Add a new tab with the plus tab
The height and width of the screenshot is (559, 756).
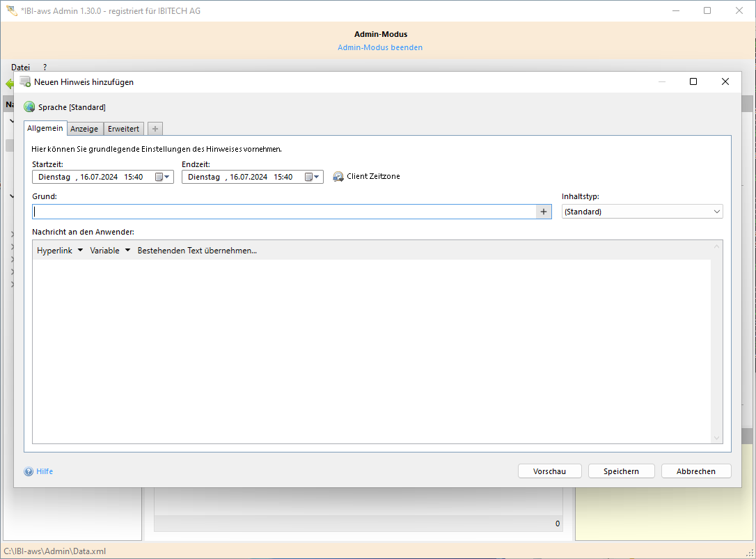click(155, 129)
